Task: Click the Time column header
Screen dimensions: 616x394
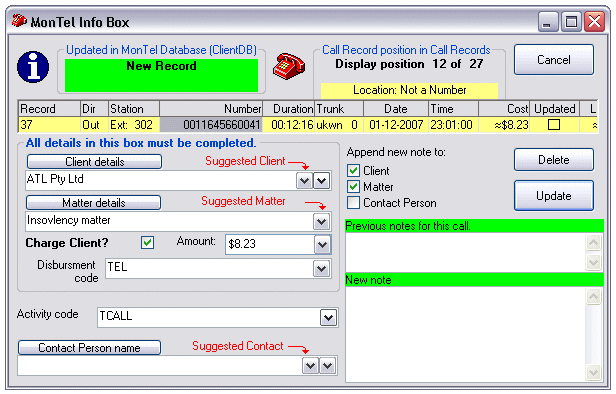Action: click(453, 108)
